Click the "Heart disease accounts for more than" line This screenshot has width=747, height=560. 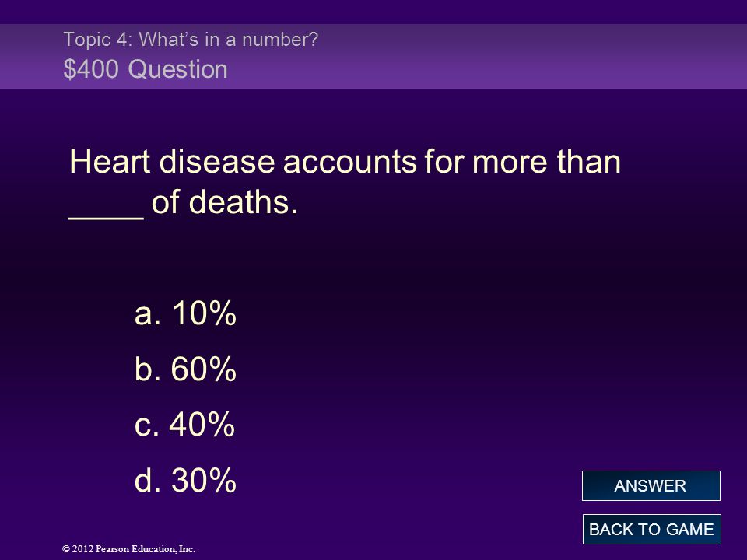click(x=345, y=162)
